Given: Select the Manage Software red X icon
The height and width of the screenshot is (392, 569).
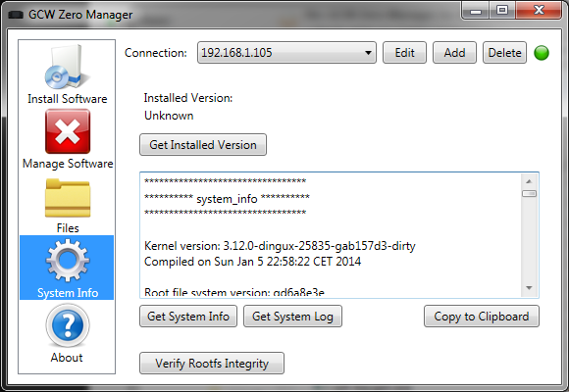Looking at the screenshot, I should click(x=68, y=131).
